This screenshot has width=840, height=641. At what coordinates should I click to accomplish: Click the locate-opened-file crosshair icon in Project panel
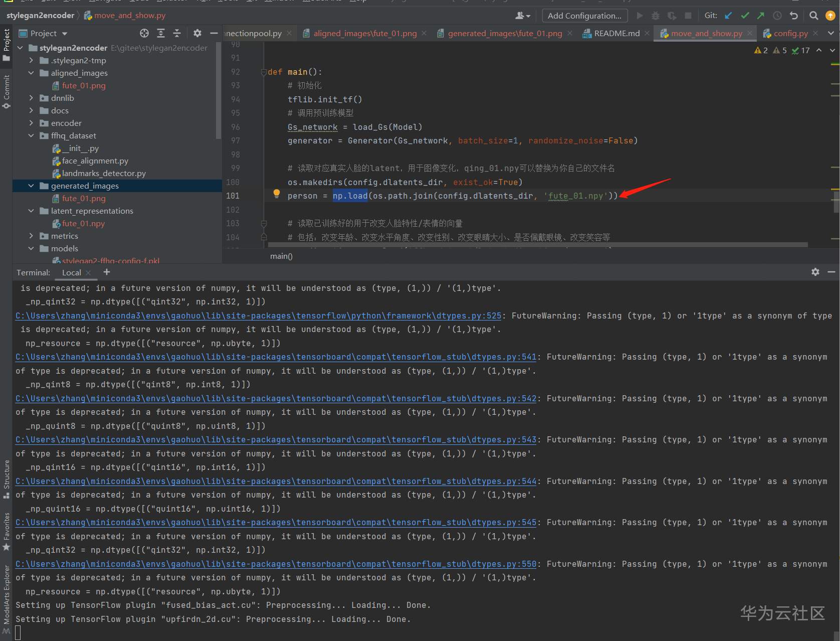(144, 33)
